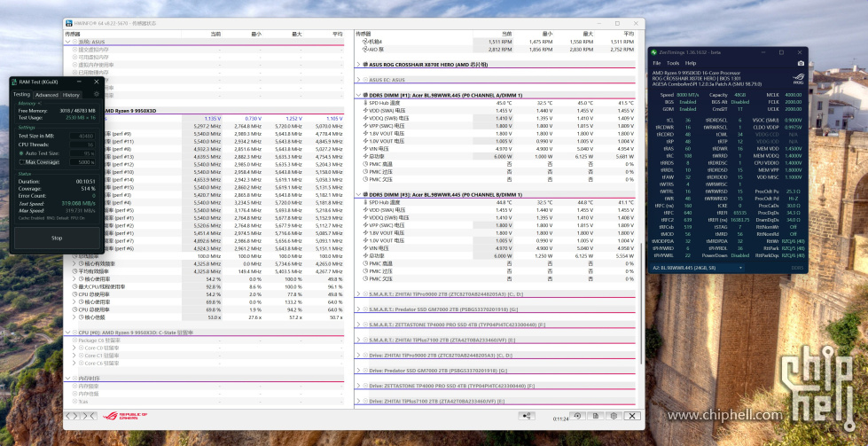Click the CPU Threads input field

82,145
